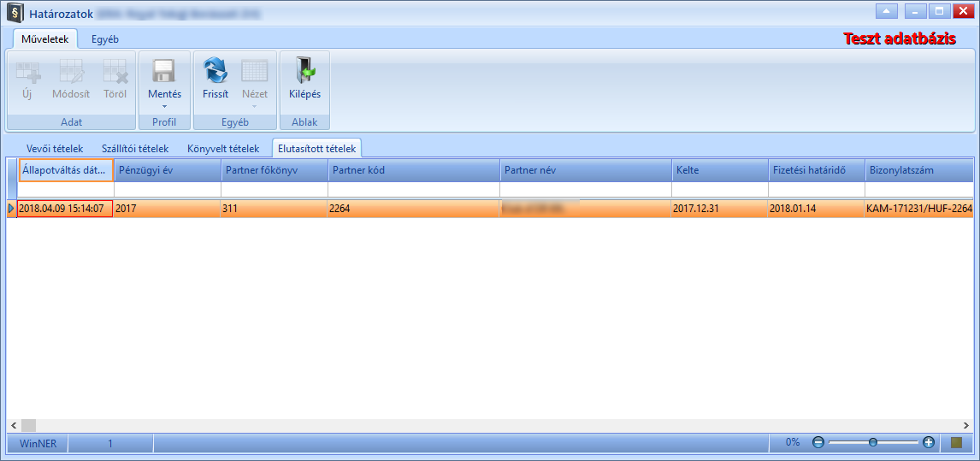Click the zoom-out minus icon
Image resolution: width=980 pixels, height=461 pixels.
tap(818, 442)
